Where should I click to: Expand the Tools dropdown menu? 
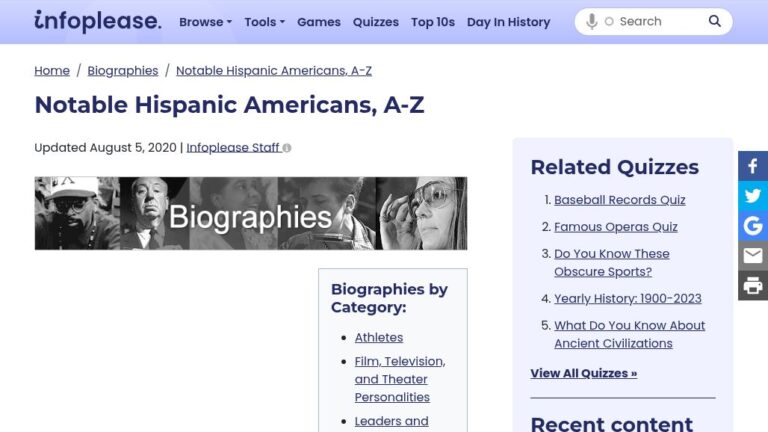pyautogui.click(x=264, y=22)
